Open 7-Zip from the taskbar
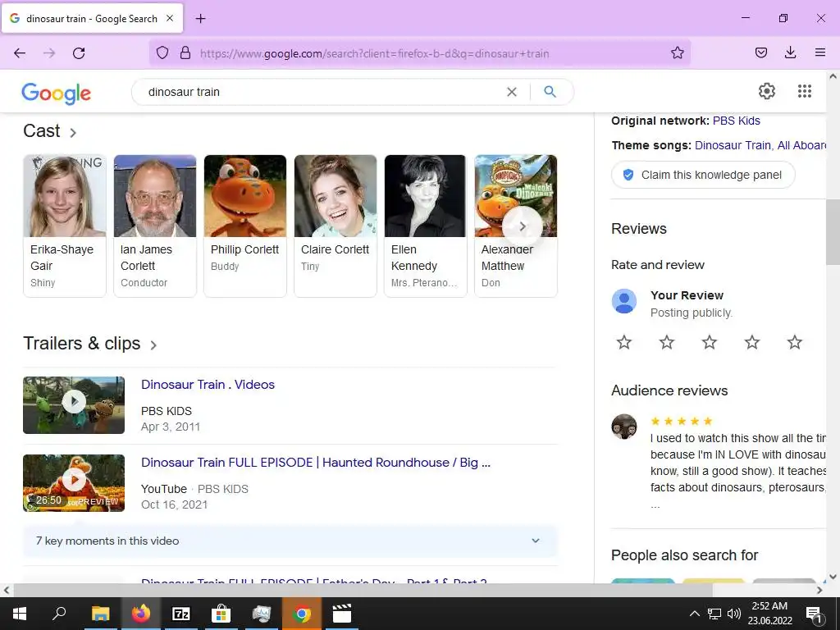840x630 pixels. [181, 614]
